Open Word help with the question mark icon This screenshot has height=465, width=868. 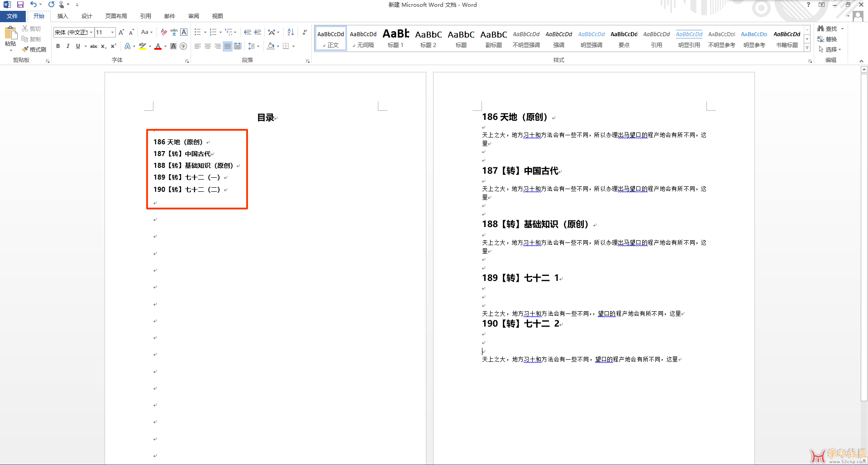[808, 5]
